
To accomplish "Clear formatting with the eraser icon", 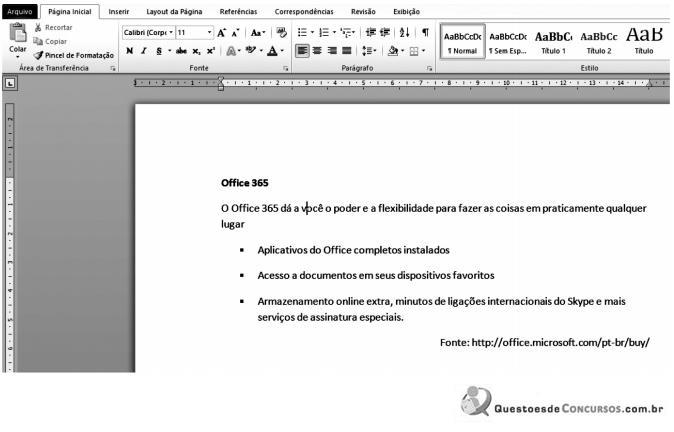I will tap(282, 33).
